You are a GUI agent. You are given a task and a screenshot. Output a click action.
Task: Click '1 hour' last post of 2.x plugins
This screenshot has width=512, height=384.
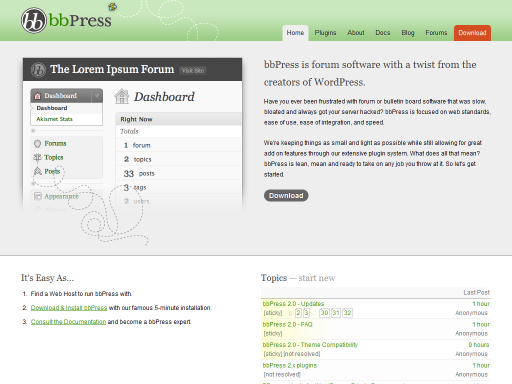[481, 365]
